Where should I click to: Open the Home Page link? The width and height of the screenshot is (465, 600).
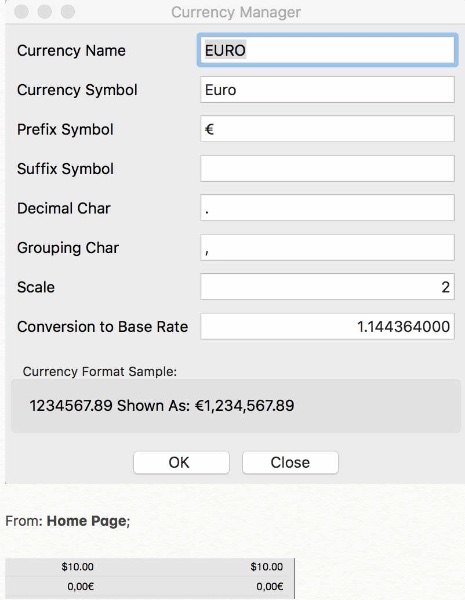(86, 521)
